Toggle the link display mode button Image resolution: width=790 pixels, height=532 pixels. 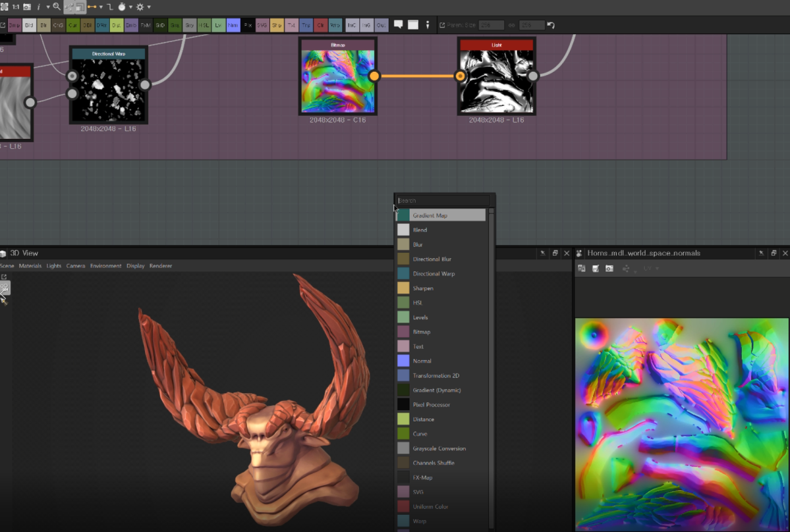pyautogui.click(x=93, y=7)
